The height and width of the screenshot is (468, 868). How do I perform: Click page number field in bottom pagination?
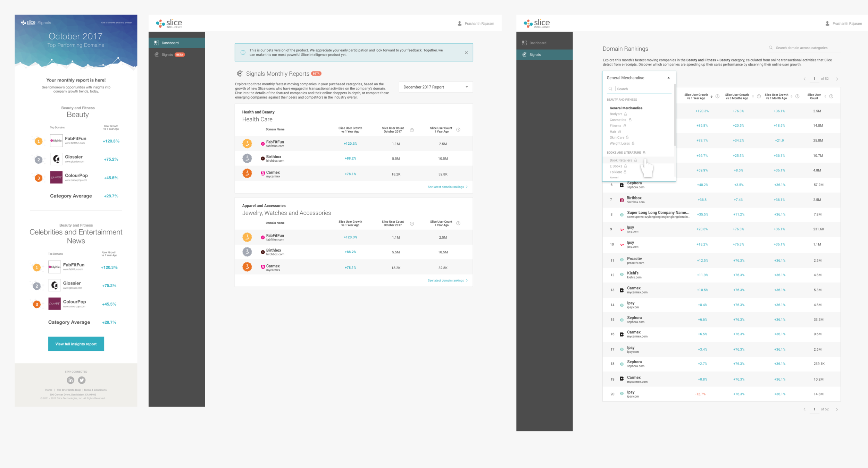pyautogui.click(x=815, y=409)
